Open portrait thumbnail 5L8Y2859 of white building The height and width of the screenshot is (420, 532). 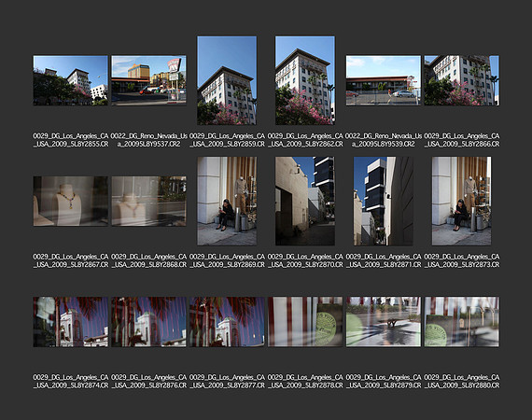pos(227,80)
